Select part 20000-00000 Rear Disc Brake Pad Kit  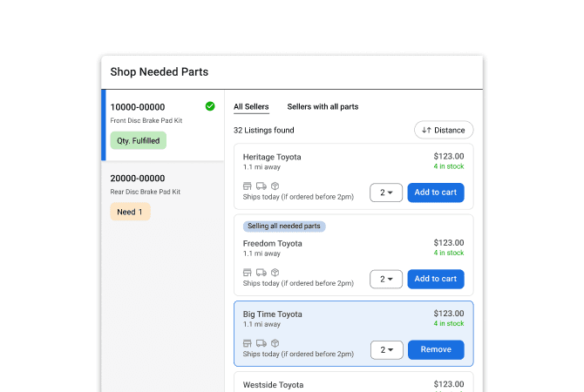(x=163, y=197)
